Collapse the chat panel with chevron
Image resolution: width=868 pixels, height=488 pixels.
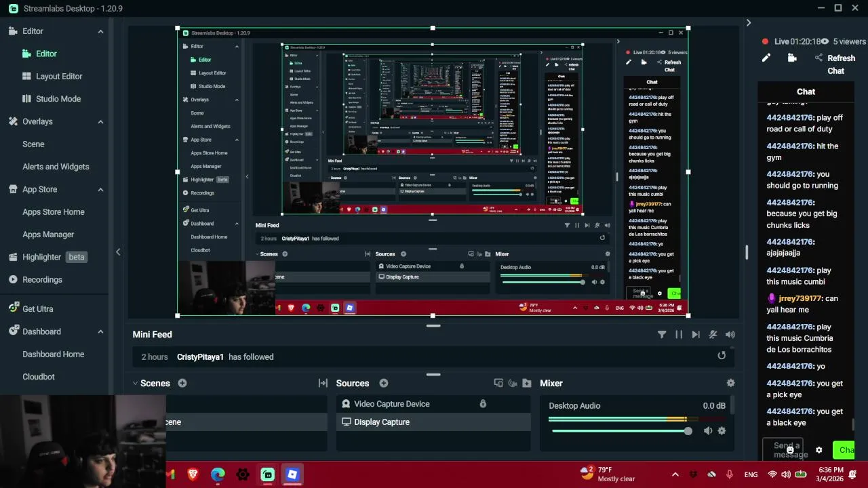click(x=749, y=22)
